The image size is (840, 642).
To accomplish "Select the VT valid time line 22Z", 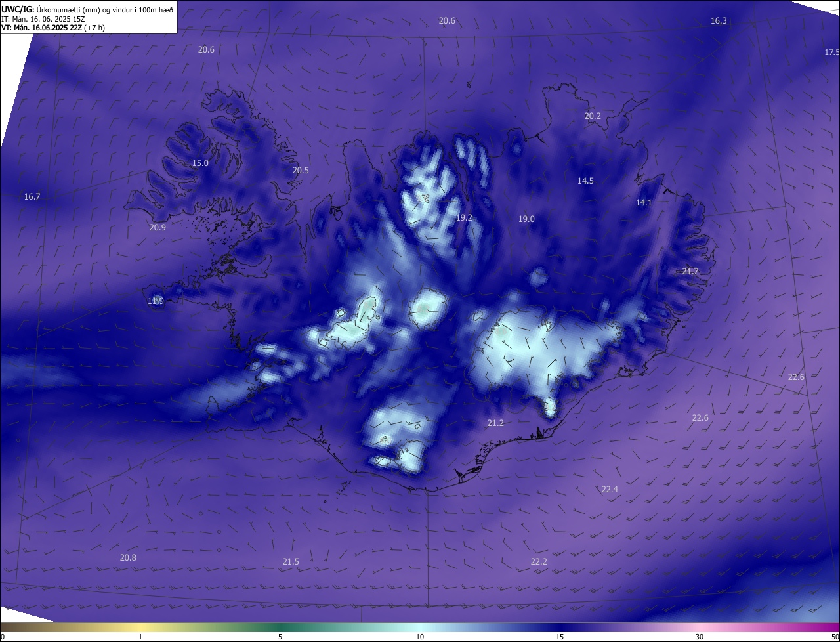I will [53, 27].
